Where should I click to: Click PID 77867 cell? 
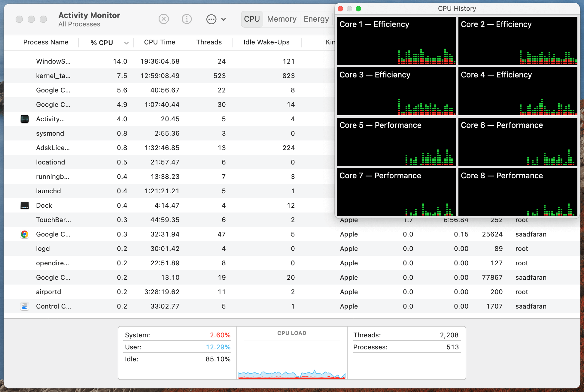point(492,277)
